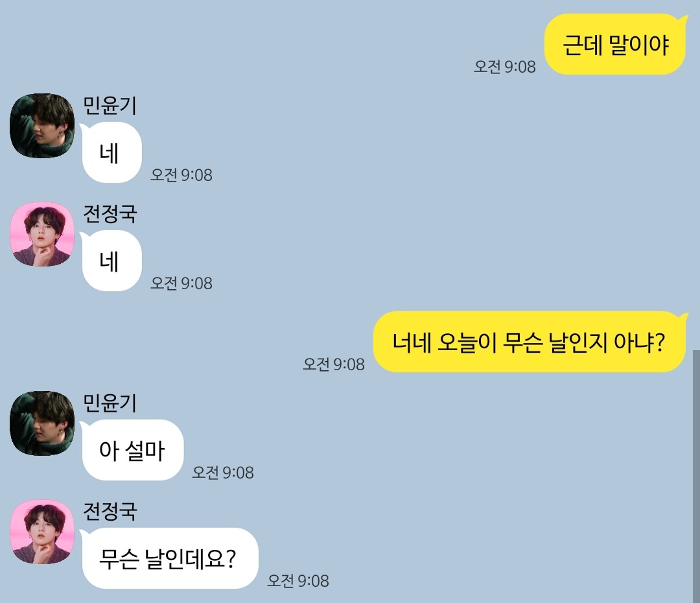
Task: Click the first '네' bubble from 민윤기
Action: pyautogui.click(x=111, y=153)
